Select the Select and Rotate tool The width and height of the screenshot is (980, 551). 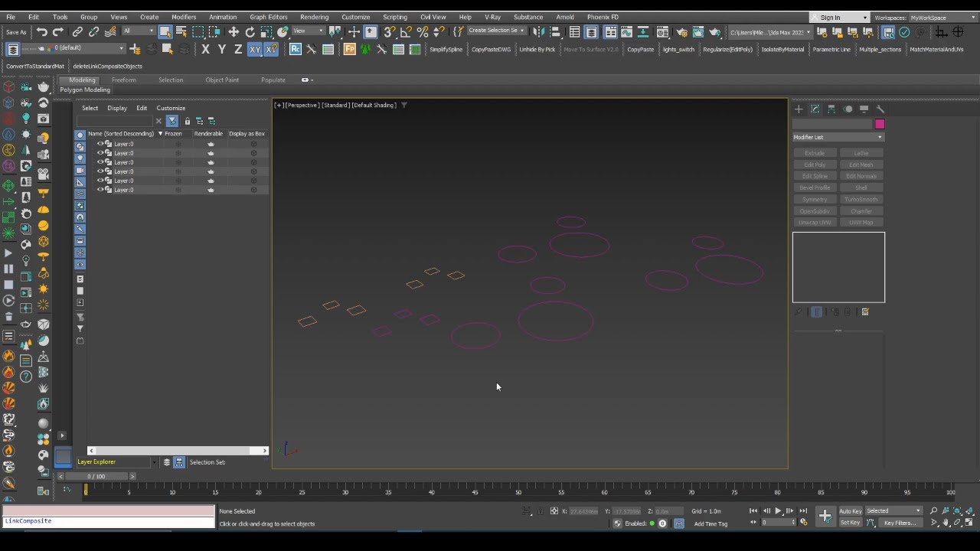[250, 31]
